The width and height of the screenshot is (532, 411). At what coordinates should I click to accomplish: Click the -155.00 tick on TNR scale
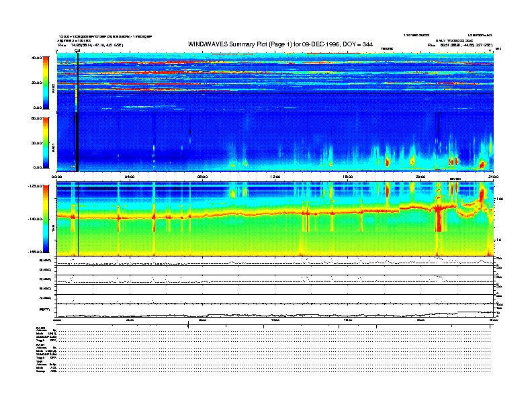(x=36, y=252)
